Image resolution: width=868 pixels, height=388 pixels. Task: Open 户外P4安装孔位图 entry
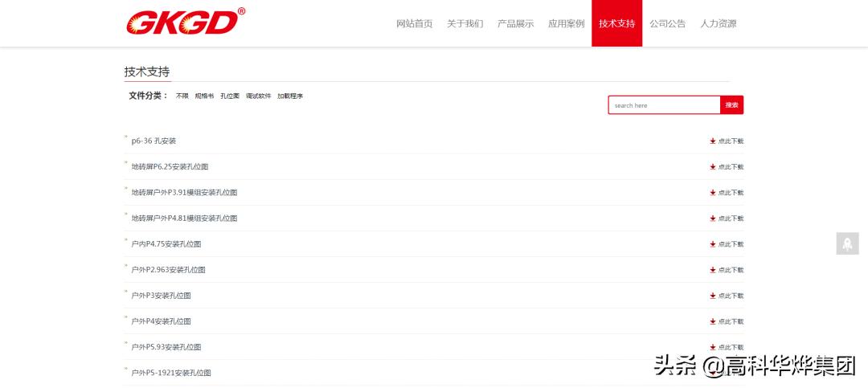click(161, 321)
